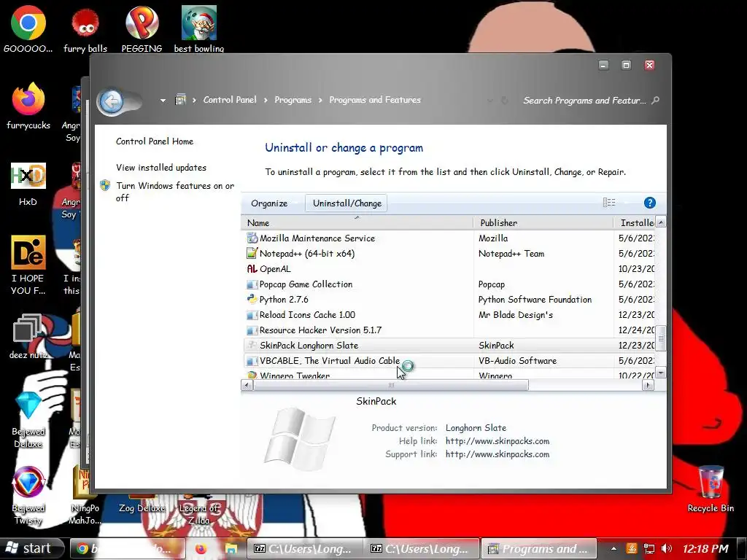The image size is (747, 560).
Task: Expand the address bar history dropdown
Action: [x=489, y=101]
